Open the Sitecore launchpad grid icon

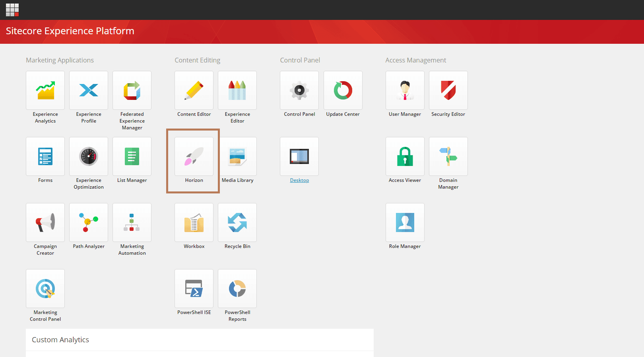(x=12, y=10)
